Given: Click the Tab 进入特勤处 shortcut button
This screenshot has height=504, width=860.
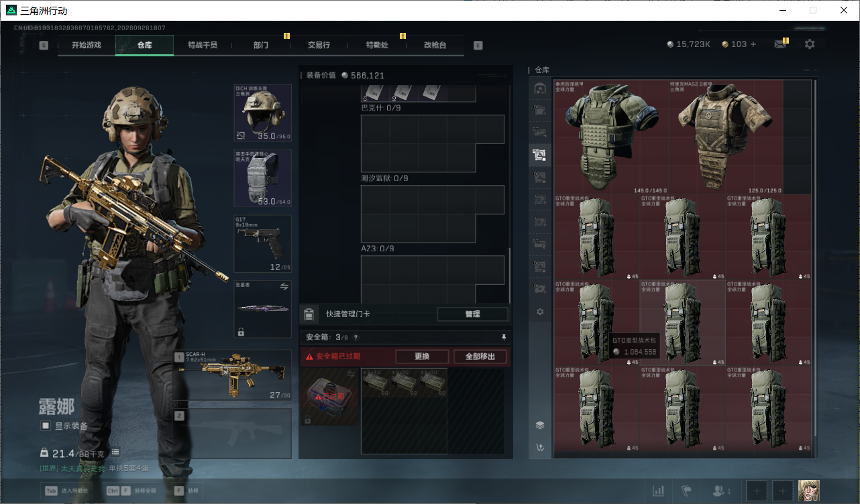Looking at the screenshot, I should click(x=68, y=491).
